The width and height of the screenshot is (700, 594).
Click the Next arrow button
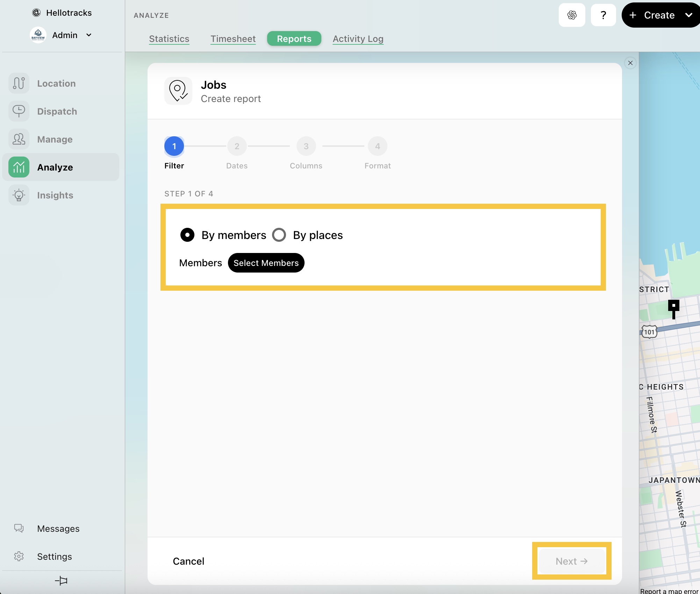(572, 561)
